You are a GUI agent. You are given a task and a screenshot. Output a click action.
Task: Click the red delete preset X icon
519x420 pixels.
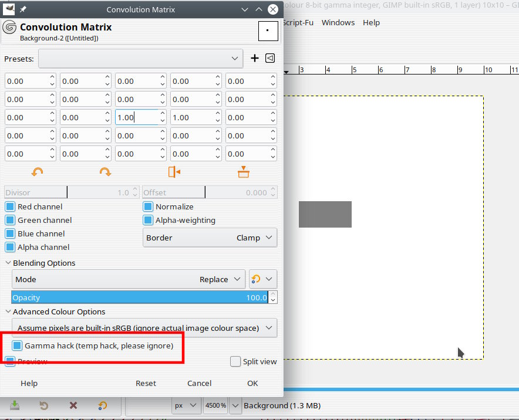73,405
